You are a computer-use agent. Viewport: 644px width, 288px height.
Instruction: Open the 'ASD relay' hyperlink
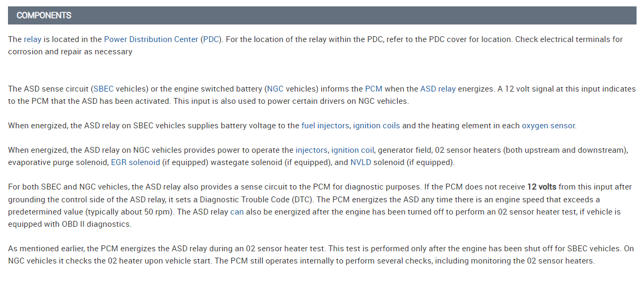[438, 89]
